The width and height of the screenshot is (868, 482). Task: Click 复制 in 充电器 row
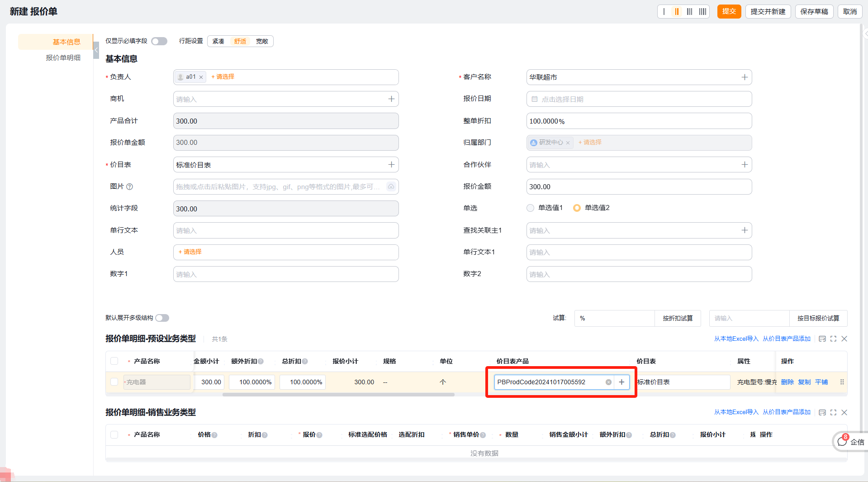(x=804, y=382)
